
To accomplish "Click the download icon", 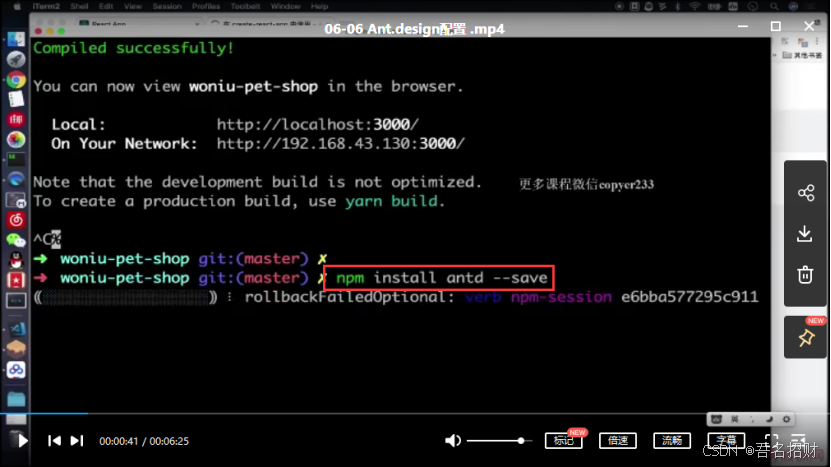I will 805,234.
